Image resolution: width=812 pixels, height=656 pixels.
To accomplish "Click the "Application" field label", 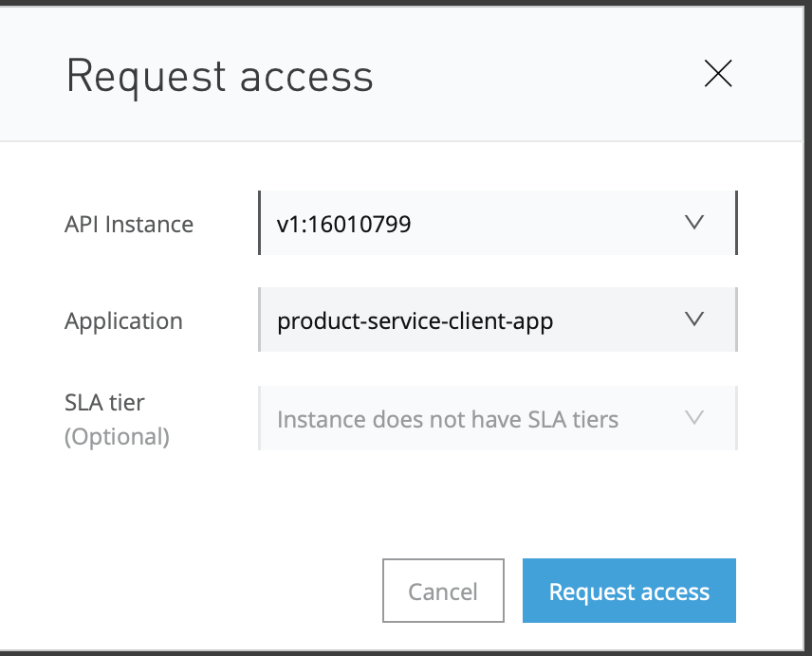I will [x=123, y=321].
